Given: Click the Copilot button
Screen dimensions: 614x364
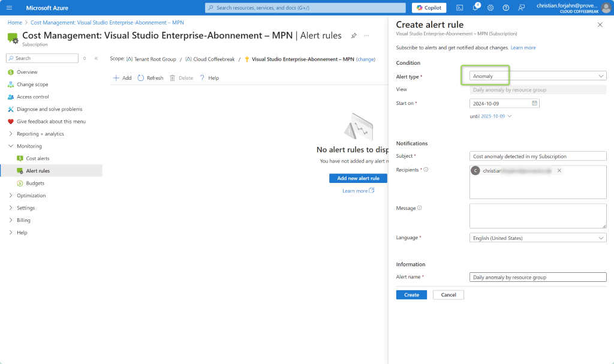Looking at the screenshot, I should coord(429,8).
